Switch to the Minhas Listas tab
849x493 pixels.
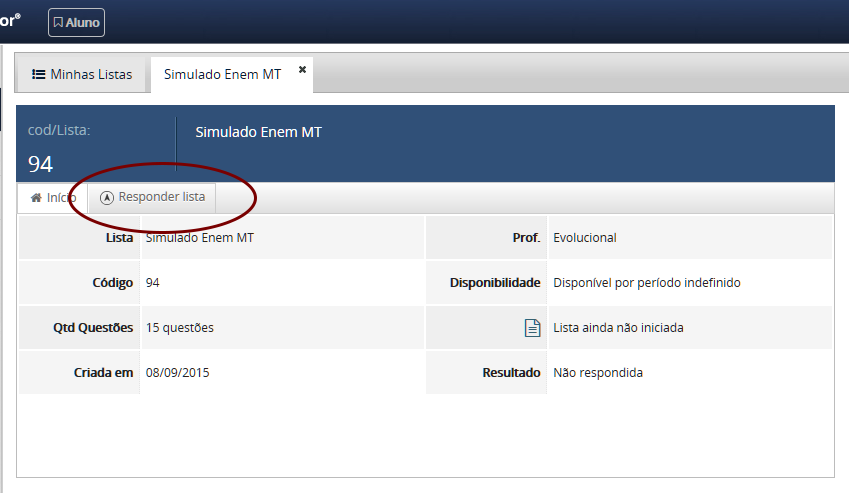(x=82, y=74)
